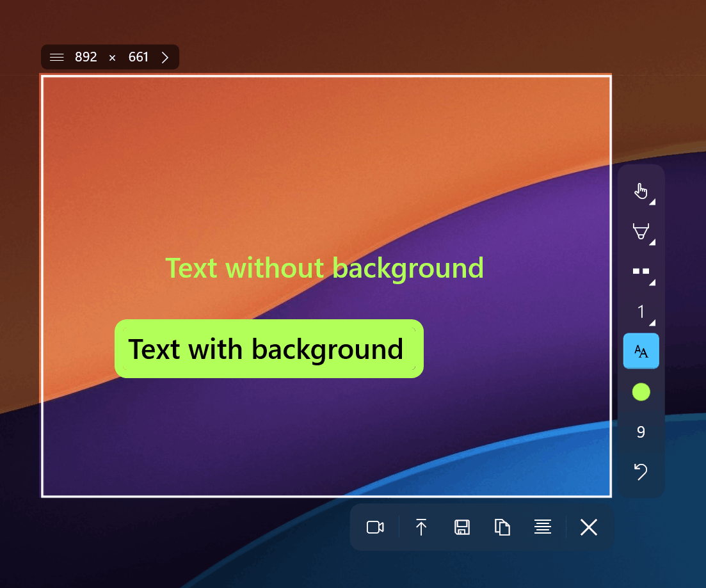Image resolution: width=706 pixels, height=588 pixels.
Task: Open the step counter options flyout
Action: (x=651, y=321)
